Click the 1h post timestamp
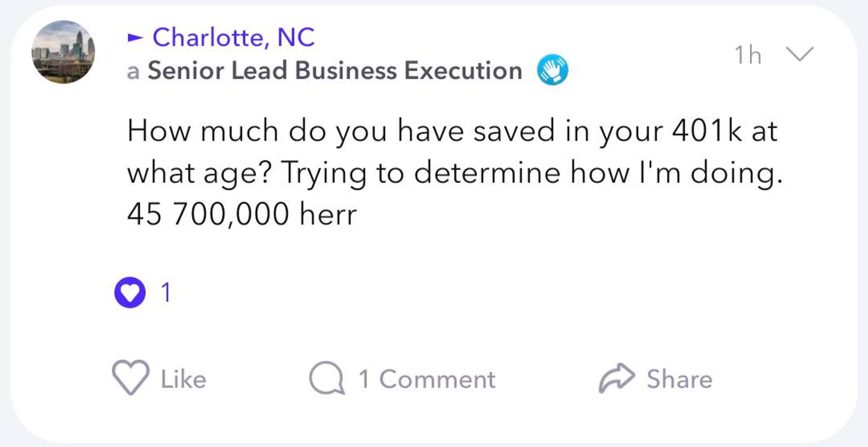The height and width of the screenshot is (447, 868). (748, 55)
